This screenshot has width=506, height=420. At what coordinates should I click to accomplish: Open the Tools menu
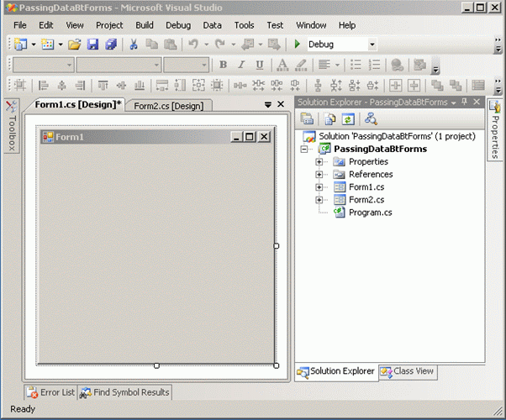(244, 25)
